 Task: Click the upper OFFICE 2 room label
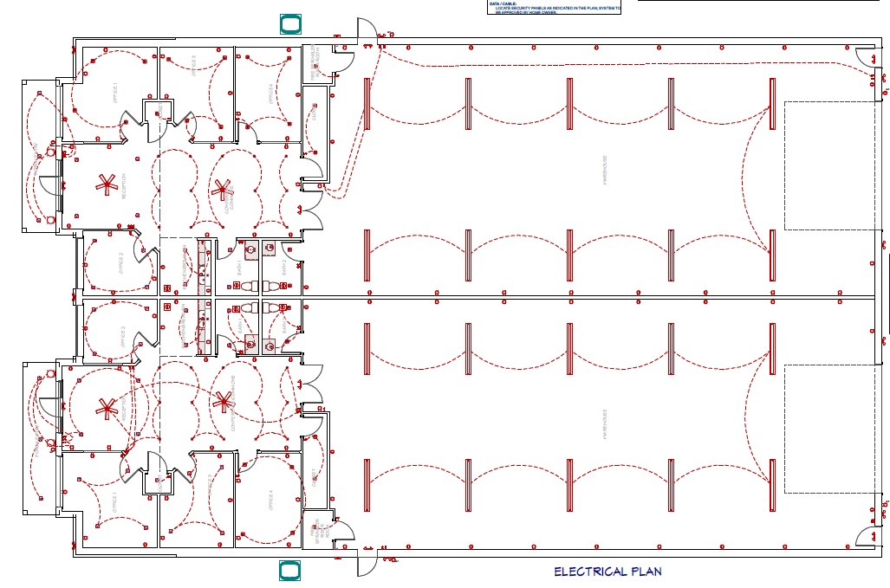point(121,263)
